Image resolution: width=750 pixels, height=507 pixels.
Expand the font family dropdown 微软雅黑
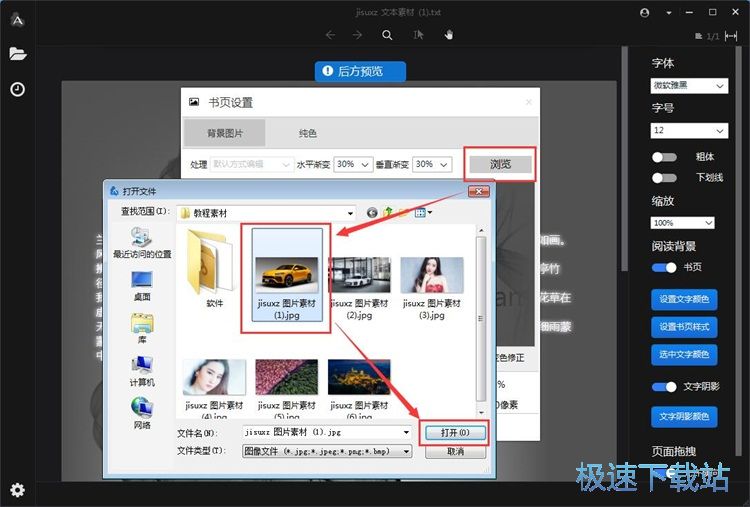(x=689, y=86)
